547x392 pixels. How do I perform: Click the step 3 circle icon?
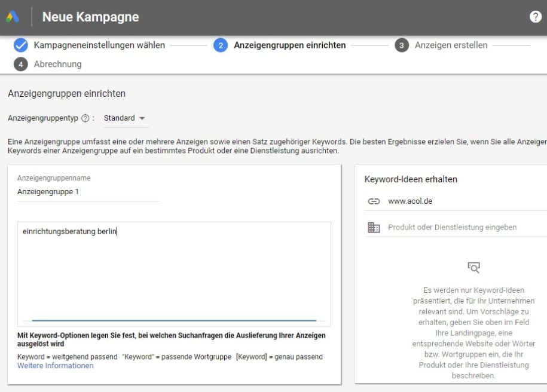click(402, 45)
